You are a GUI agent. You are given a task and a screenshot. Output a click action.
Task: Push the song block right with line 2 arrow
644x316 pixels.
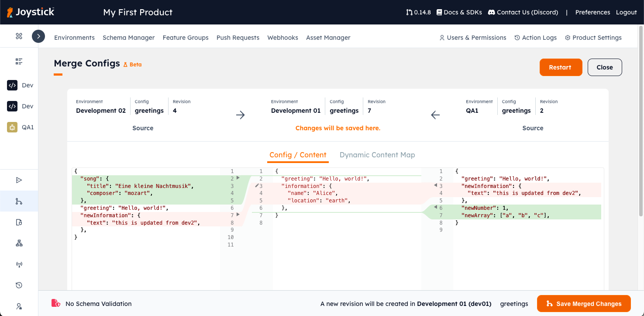pyautogui.click(x=238, y=178)
